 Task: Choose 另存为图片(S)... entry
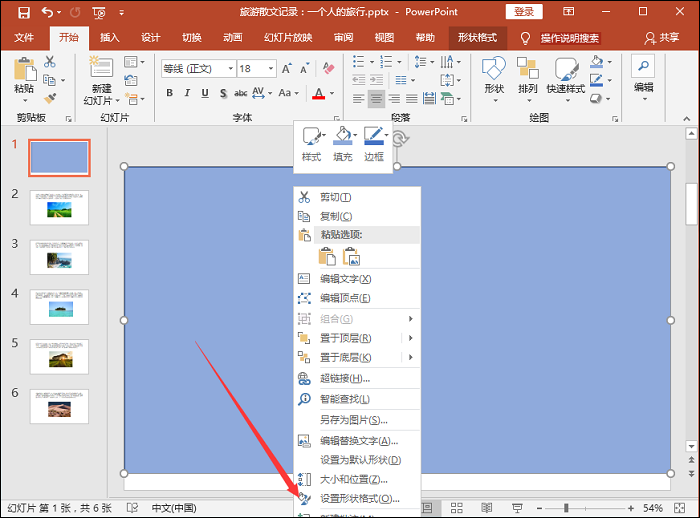357,420
